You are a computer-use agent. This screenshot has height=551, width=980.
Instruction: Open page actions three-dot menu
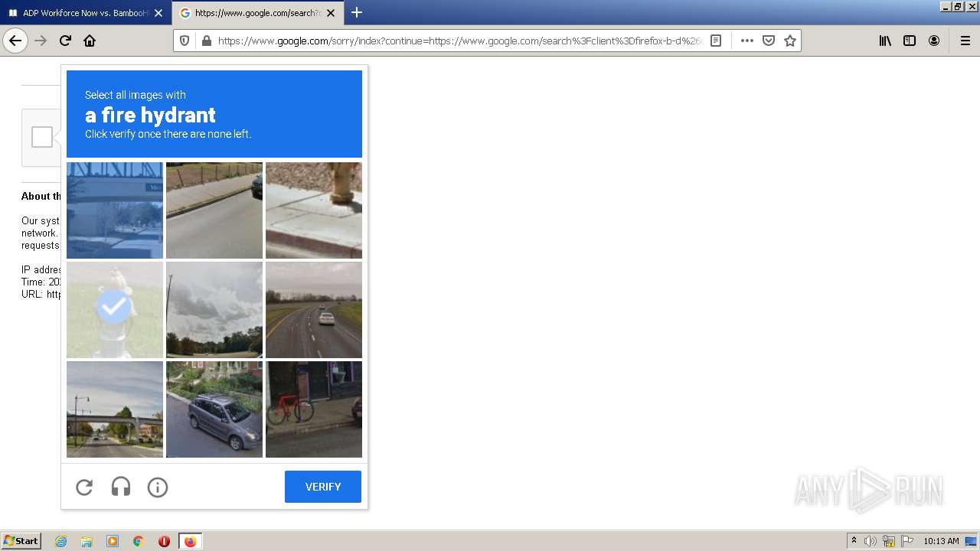coord(747,41)
